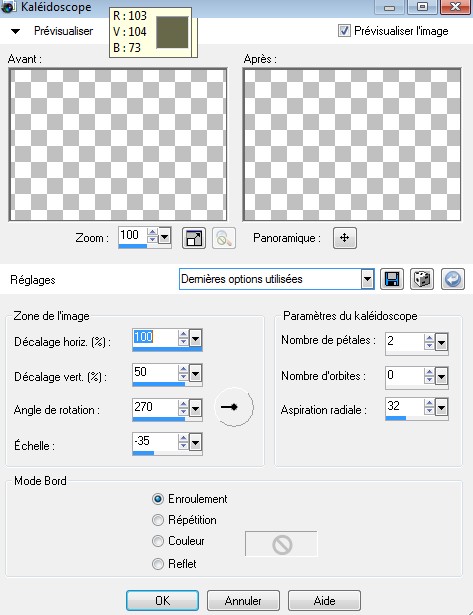Screen dimensions: 473x615
Task: Choose the Couleur edge mode radio
Action: click(x=158, y=541)
